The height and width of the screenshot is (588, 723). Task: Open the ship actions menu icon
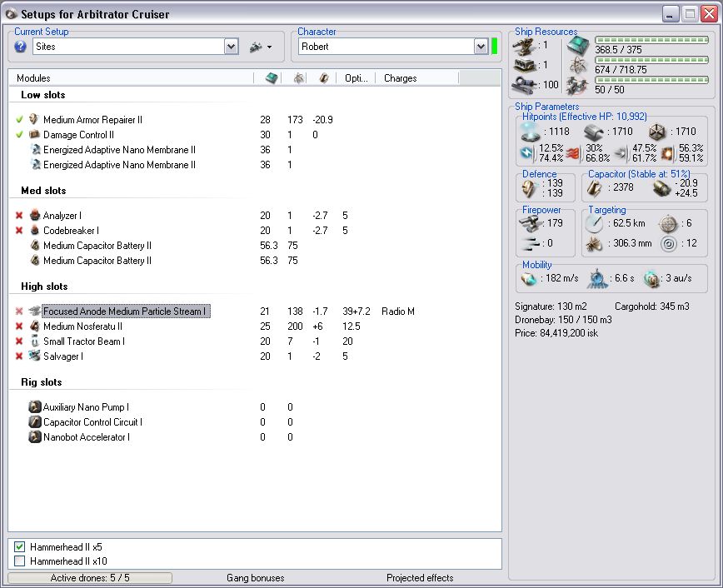click(x=261, y=47)
